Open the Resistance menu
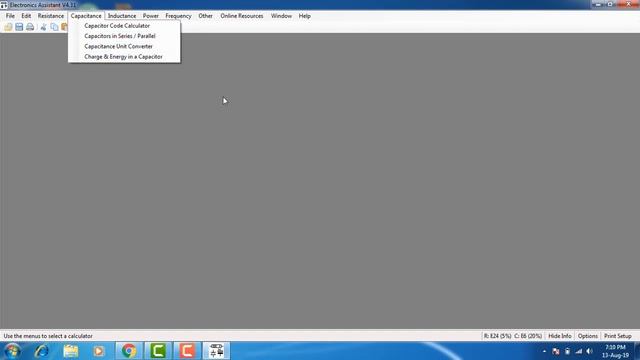Image resolution: width=640 pixels, height=360 pixels. click(51, 16)
